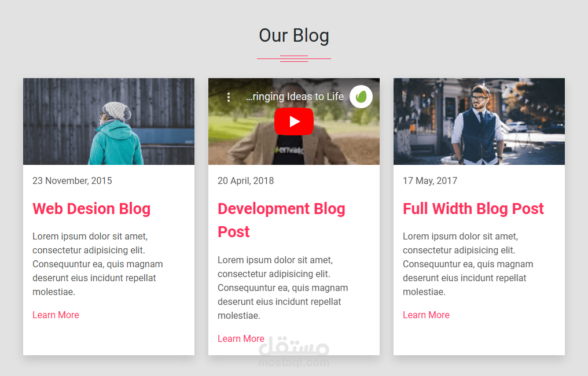Open the Full Width Blog Post title

pyautogui.click(x=473, y=208)
